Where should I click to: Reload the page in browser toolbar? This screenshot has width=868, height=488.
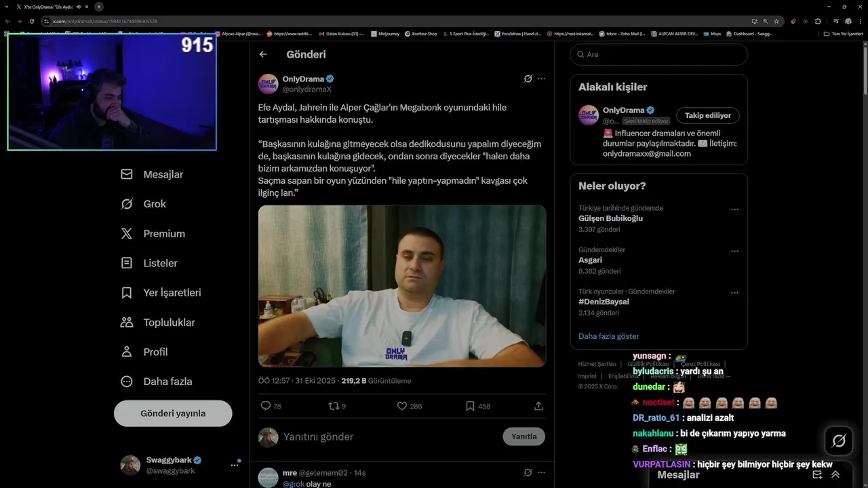31,21
